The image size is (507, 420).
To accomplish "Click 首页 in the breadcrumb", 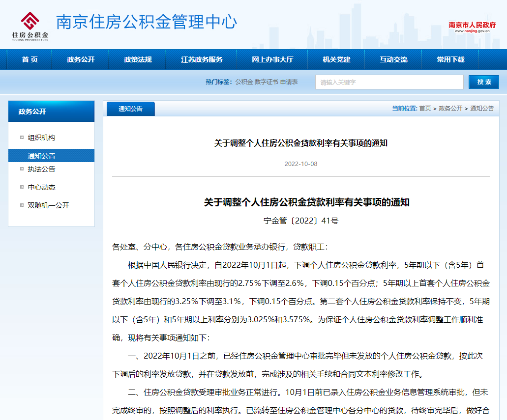I will 425,109.
